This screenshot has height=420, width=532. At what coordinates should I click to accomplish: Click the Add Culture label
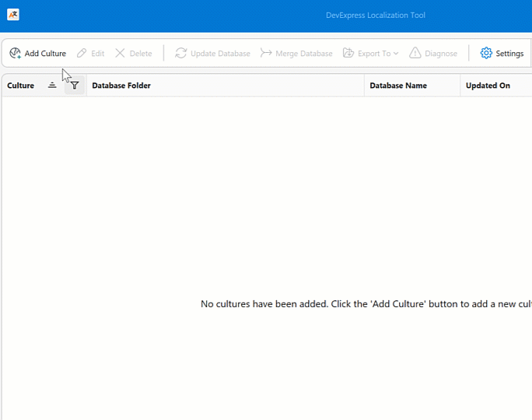click(x=45, y=54)
